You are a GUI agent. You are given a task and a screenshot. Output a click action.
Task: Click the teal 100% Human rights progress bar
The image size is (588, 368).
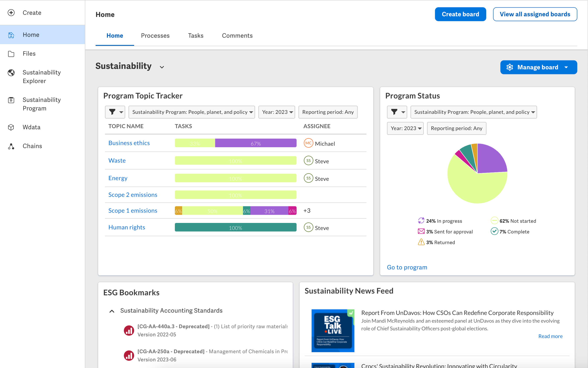[x=235, y=227]
